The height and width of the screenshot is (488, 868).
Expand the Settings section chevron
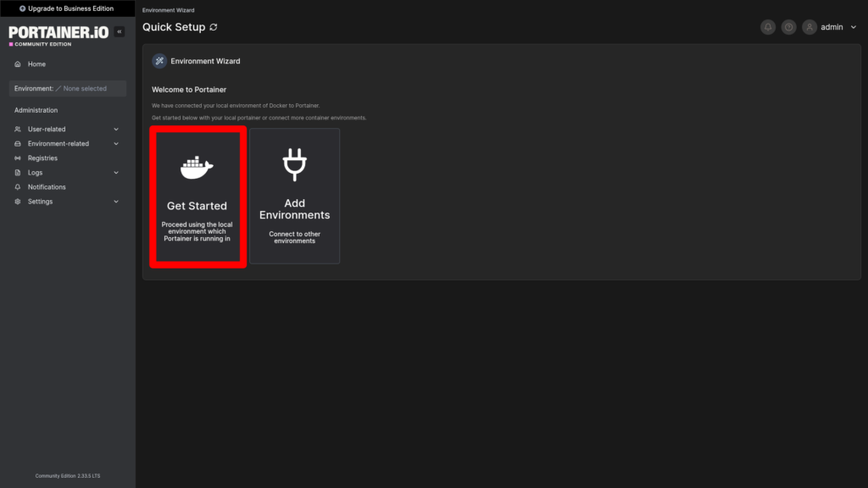point(116,202)
